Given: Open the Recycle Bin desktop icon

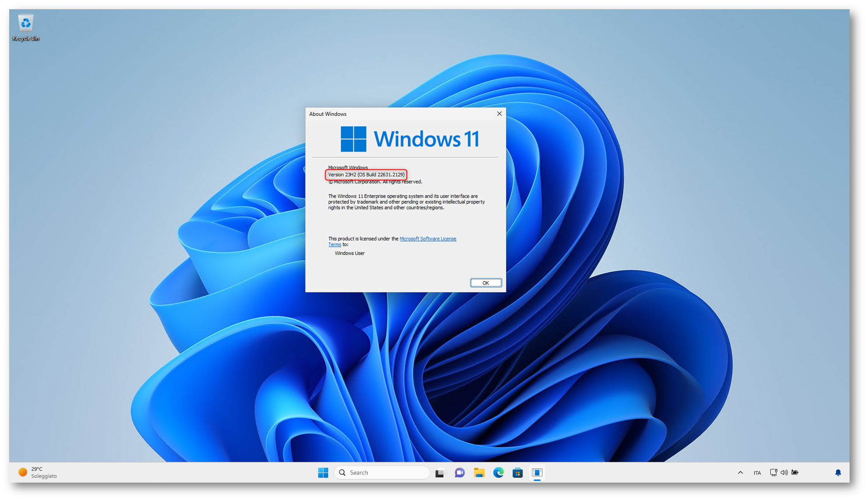Looking at the screenshot, I should (25, 28).
